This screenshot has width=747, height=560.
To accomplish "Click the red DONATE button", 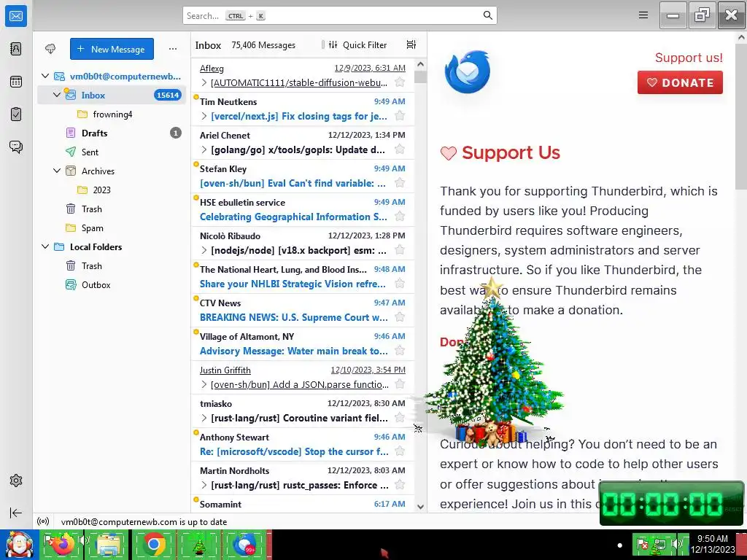I will click(x=680, y=82).
